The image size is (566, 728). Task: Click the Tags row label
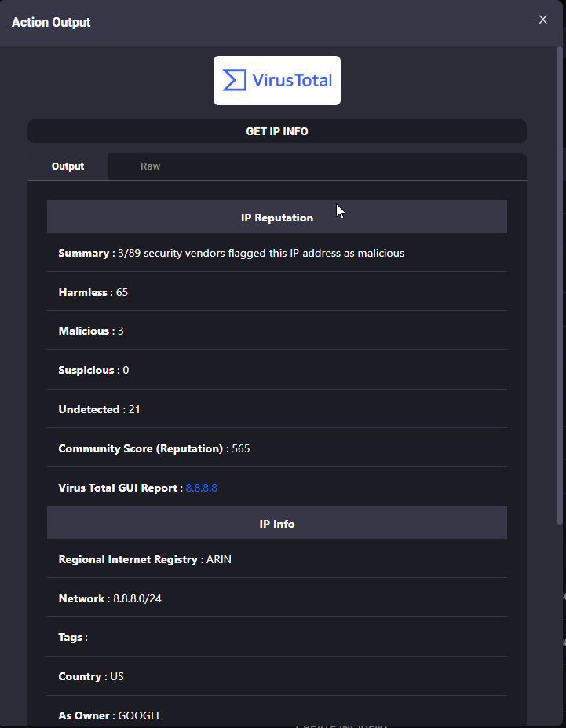pos(73,637)
